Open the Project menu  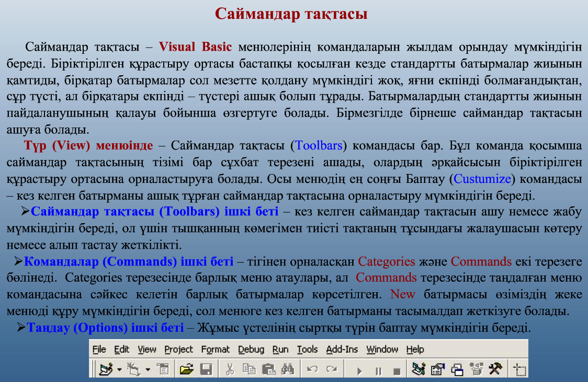click(x=178, y=350)
